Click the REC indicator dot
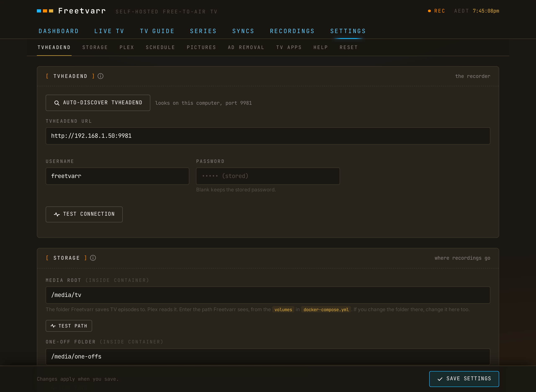 click(429, 11)
